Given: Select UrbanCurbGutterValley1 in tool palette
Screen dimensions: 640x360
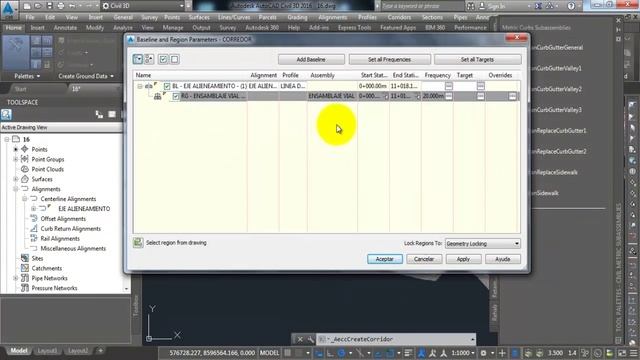Looking at the screenshot, I should [x=557, y=68].
